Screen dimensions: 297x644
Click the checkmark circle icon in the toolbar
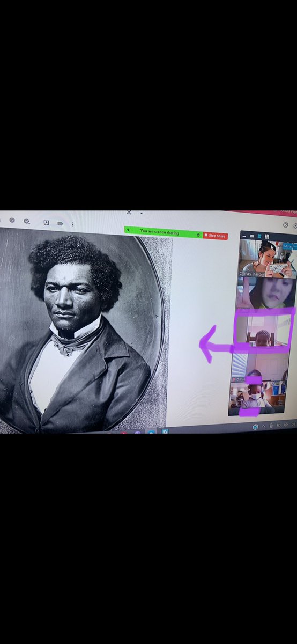26,221
